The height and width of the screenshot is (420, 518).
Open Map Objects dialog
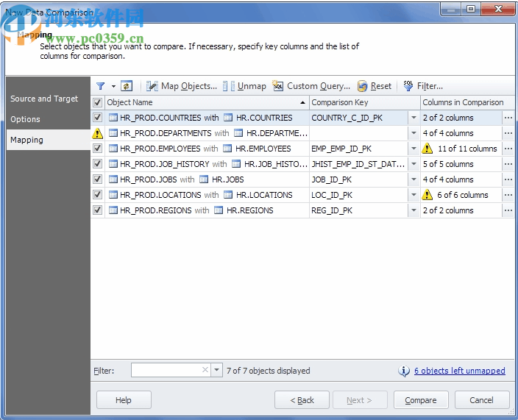pos(181,86)
